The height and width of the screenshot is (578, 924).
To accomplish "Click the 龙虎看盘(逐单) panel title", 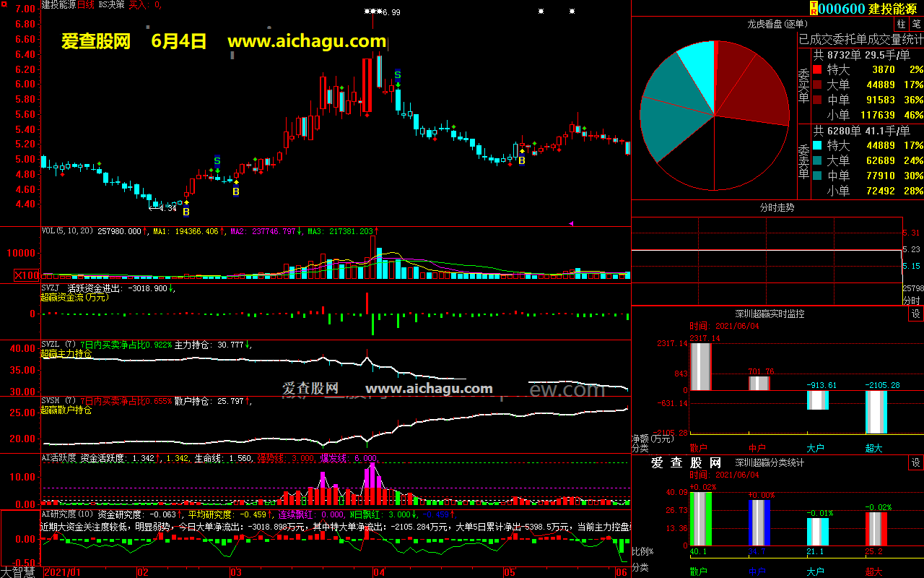I will click(777, 24).
